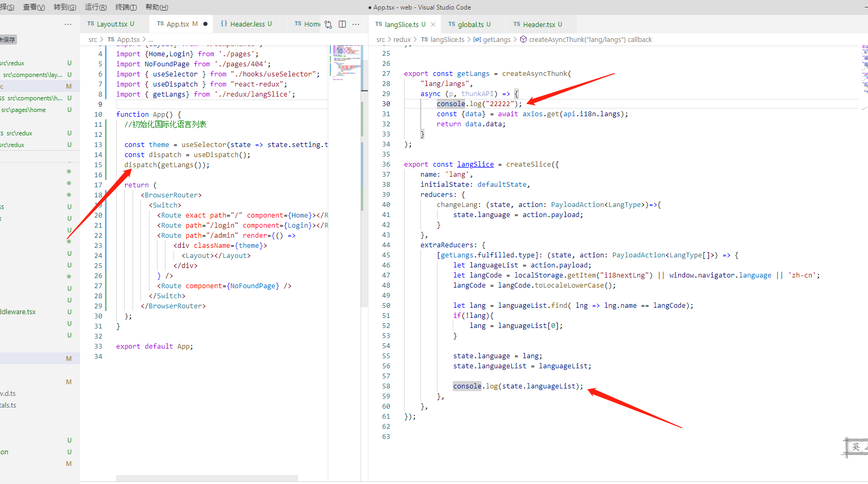Select the tals.ts file in explorer
Image resolution: width=868 pixels, height=484 pixels.
click(8, 405)
